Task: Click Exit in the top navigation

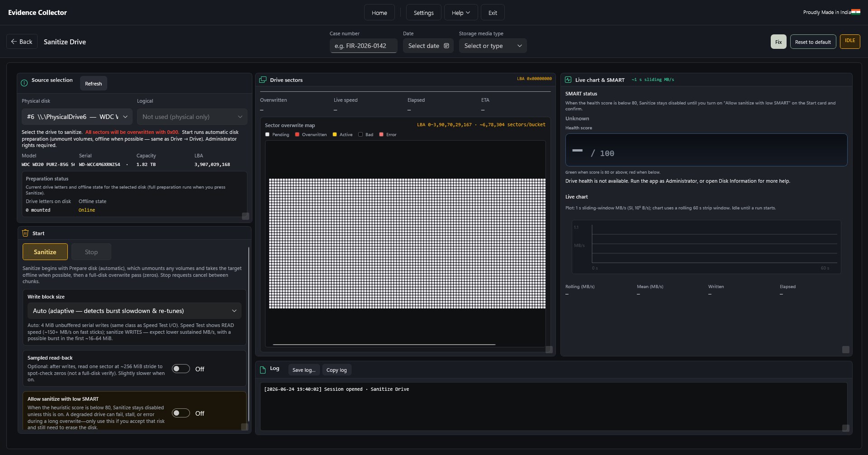Action: pos(493,13)
